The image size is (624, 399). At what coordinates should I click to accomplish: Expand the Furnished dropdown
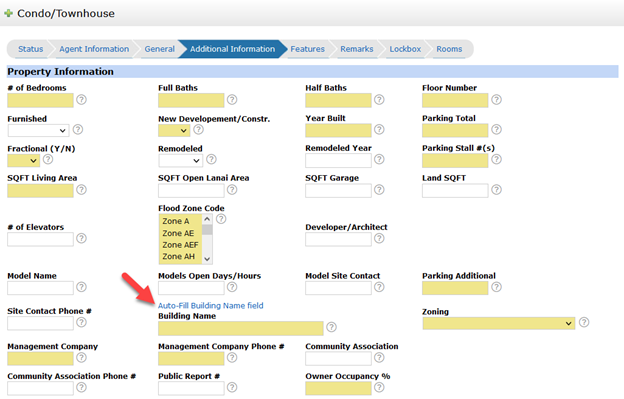pyautogui.click(x=38, y=130)
